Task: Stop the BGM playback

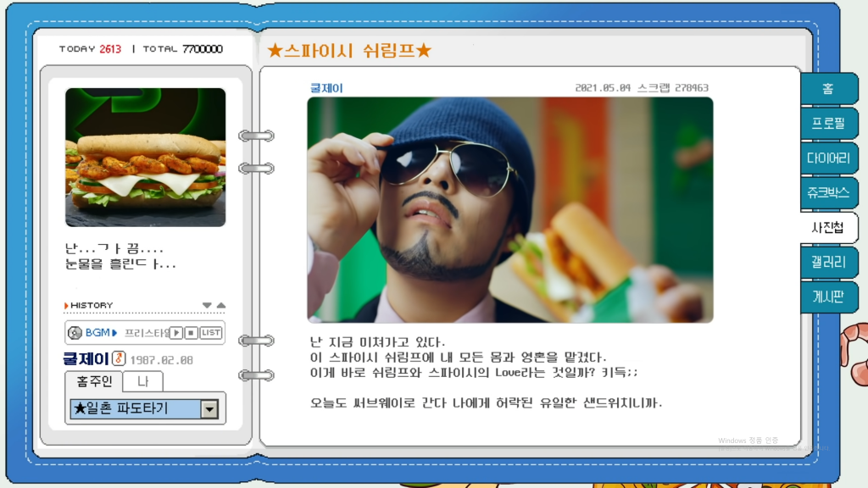Action: coord(191,332)
